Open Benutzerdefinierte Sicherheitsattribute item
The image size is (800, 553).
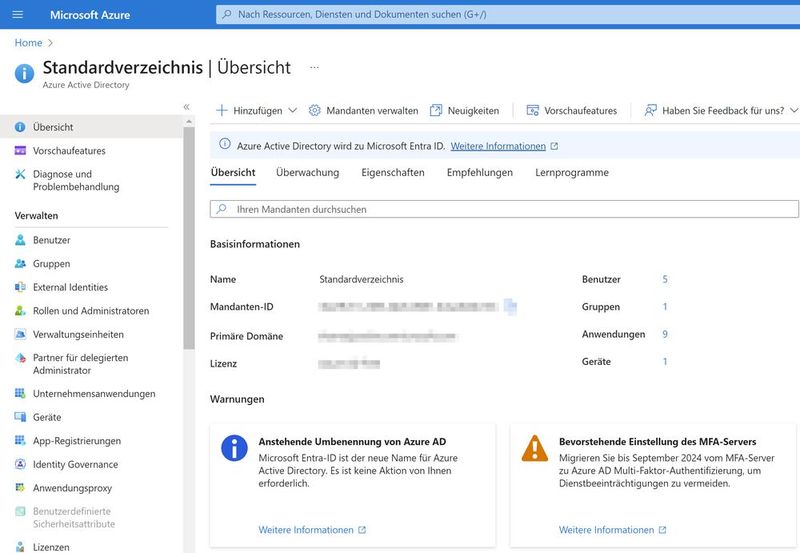(74, 517)
